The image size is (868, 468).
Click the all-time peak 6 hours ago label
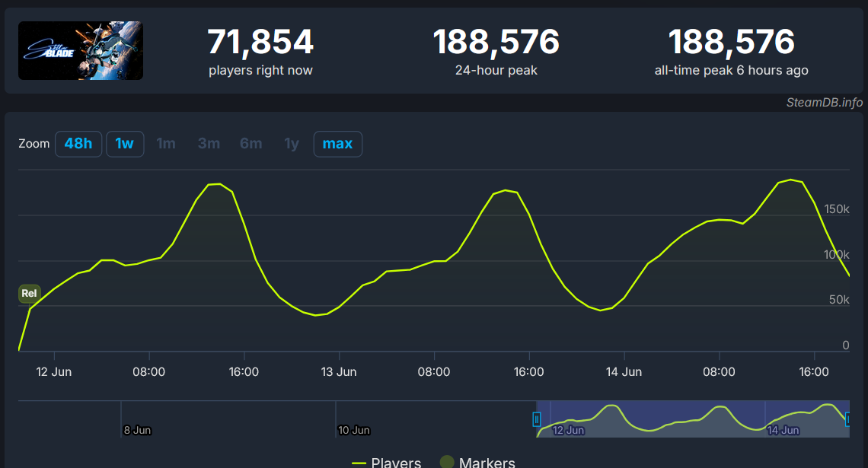(731, 70)
